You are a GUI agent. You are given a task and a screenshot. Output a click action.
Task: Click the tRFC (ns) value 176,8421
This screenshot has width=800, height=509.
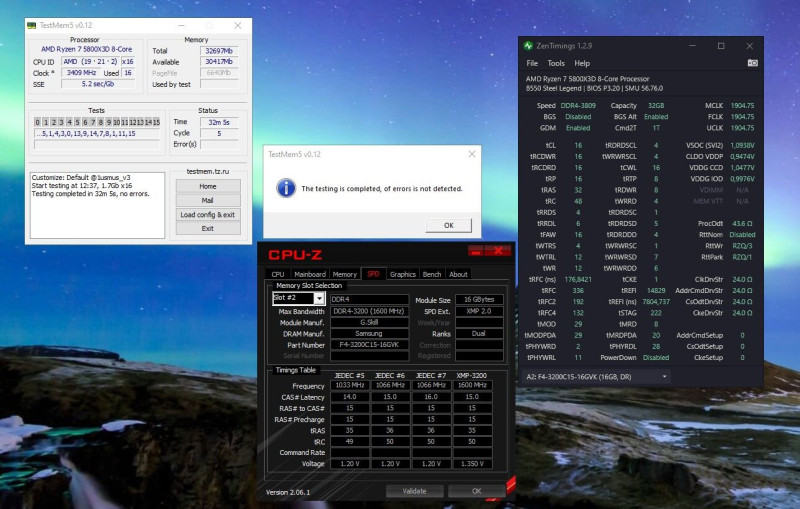(578, 279)
